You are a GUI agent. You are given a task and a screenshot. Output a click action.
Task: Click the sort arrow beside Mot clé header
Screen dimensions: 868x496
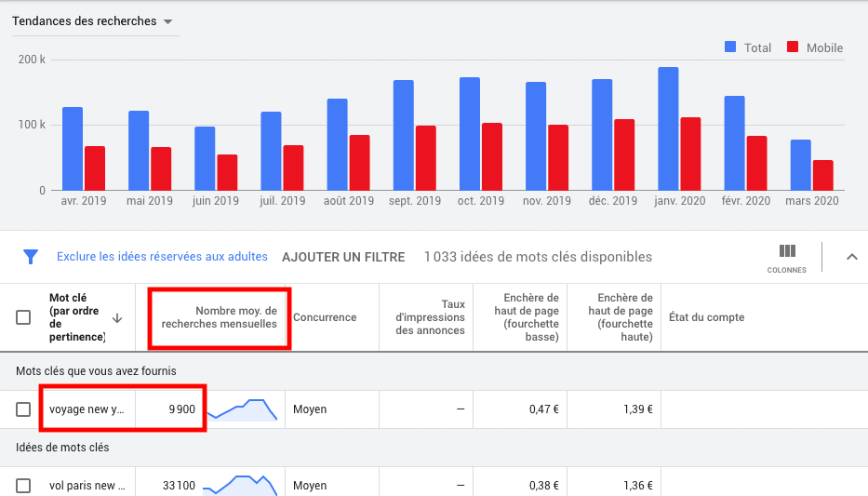(117, 317)
